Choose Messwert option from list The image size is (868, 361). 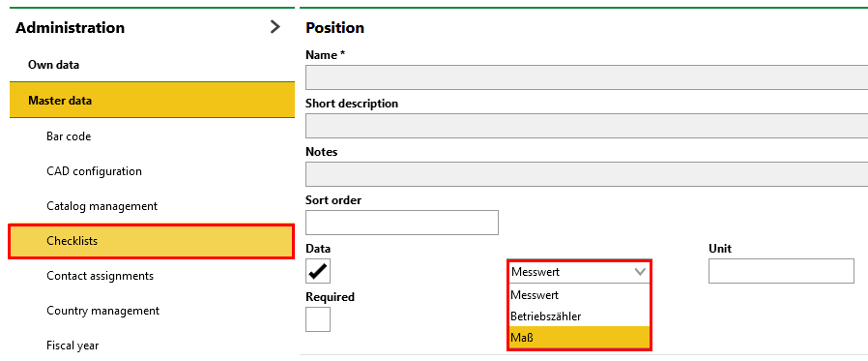click(579, 295)
